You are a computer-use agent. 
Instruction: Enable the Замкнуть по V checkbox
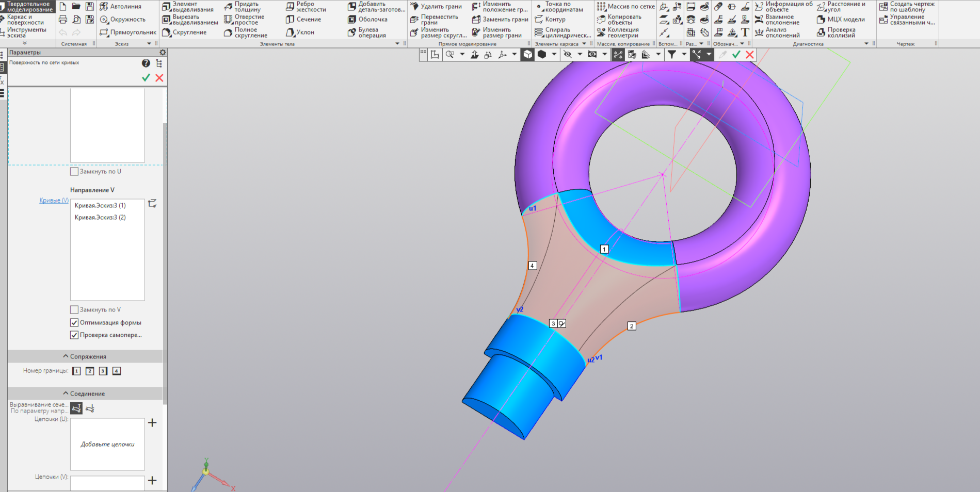(x=74, y=309)
